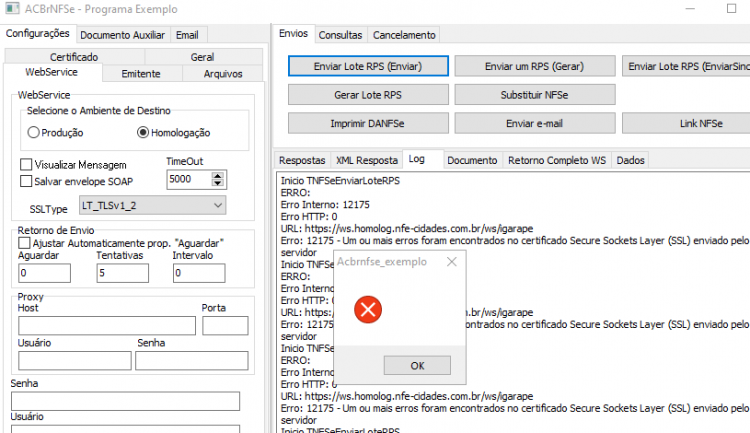Click the Proxy Usuário input field
The width and height of the screenshot is (750, 433).
click(x=75, y=360)
